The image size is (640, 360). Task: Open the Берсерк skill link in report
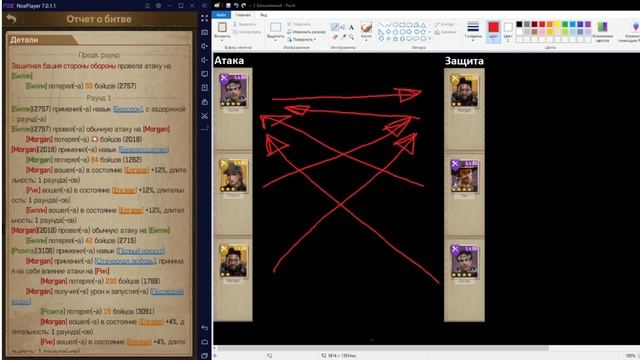(128, 109)
